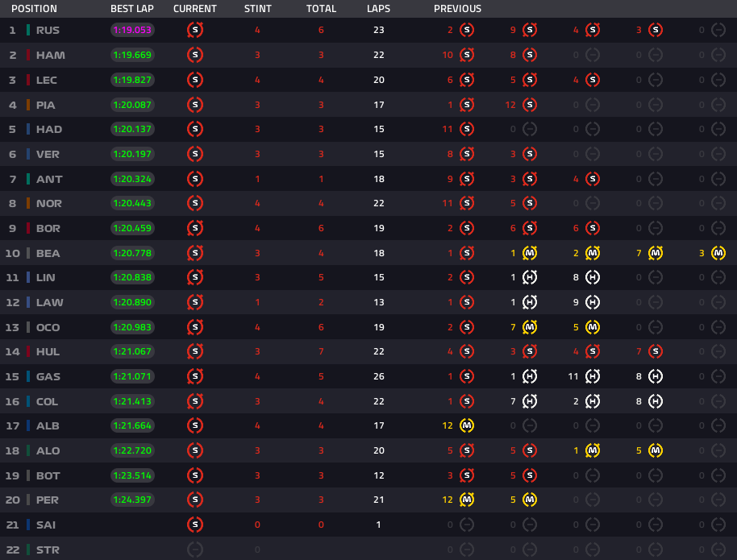Viewport: 737px width, 560px height.
Task: Click ALO's 5-lap previous medium tyre icon
Action: click(x=655, y=450)
